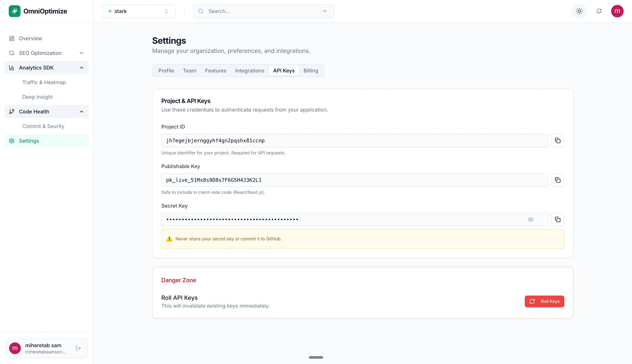
Task: Collapse the Analytics SDK section chevron
Action: pyautogui.click(x=82, y=68)
